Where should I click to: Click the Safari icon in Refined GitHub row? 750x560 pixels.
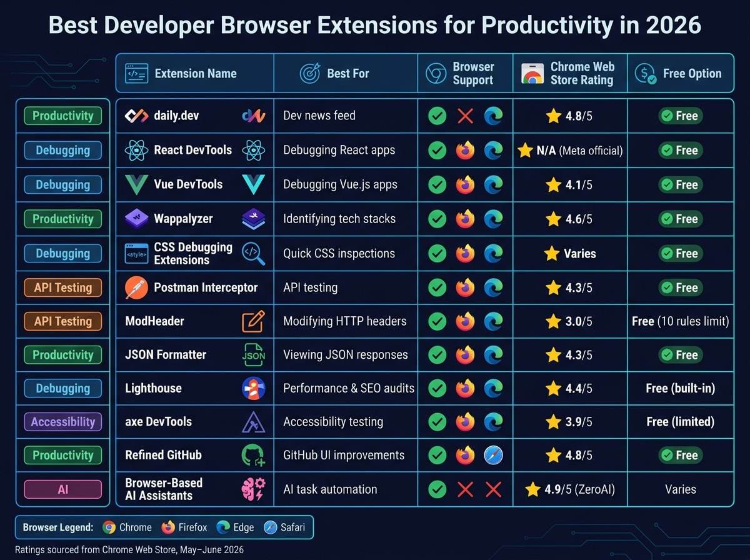click(x=493, y=455)
